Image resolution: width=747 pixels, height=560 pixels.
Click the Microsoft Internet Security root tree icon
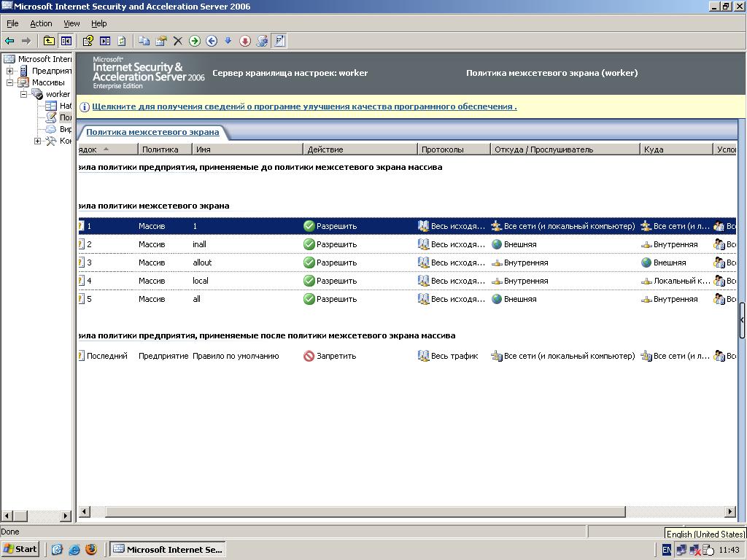click(x=9, y=59)
